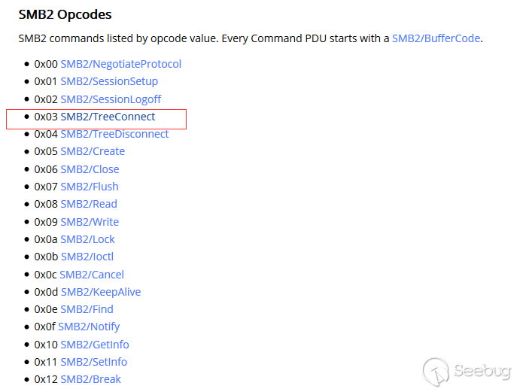Click the Seebug watermark logo icon
This screenshot has width=532, height=392.
(x=437, y=371)
